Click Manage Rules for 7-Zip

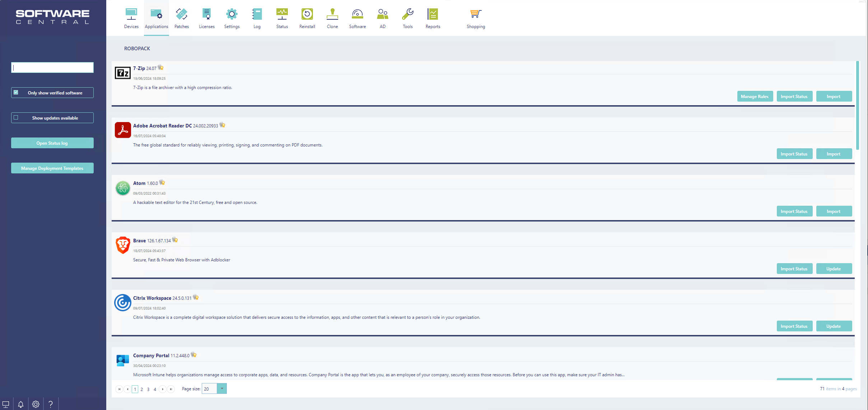(x=755, y=96)
